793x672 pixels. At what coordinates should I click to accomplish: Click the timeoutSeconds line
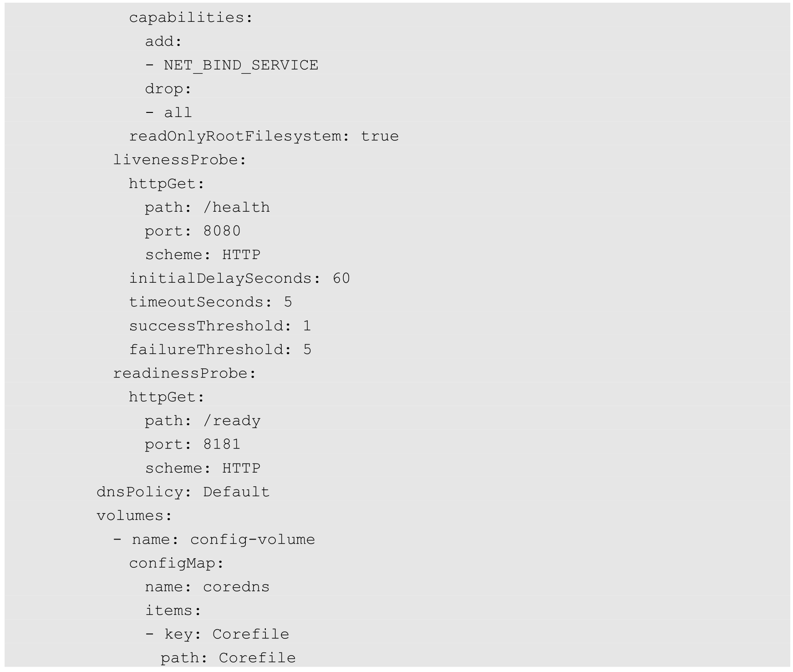pos(210,302)
